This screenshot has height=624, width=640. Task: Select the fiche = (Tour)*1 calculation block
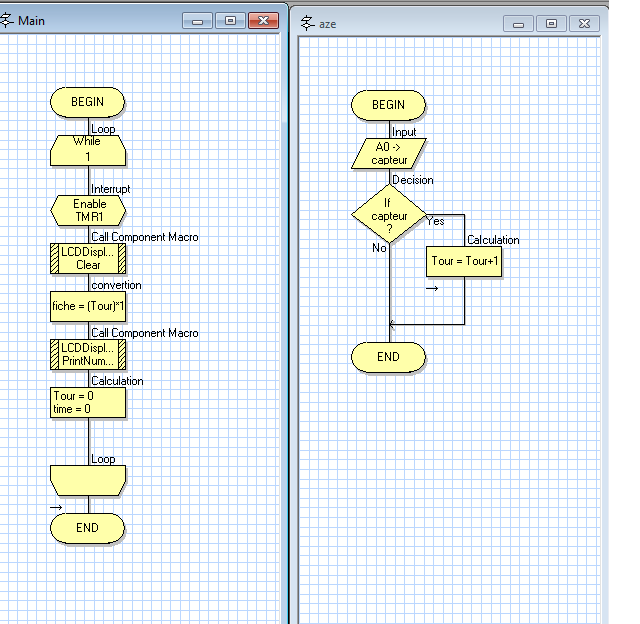88,306
